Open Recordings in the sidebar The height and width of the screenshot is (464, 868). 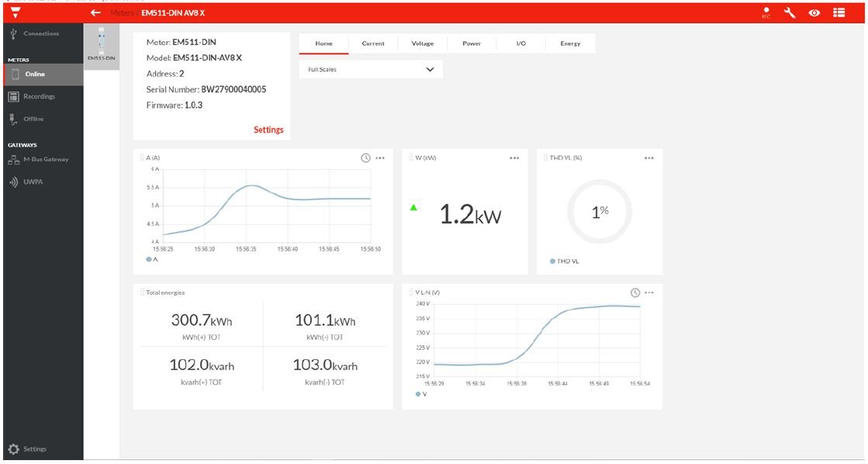39,97
